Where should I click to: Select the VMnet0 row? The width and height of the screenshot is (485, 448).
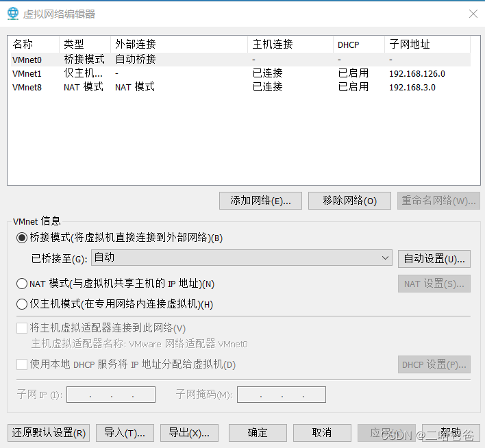point(240,60)
